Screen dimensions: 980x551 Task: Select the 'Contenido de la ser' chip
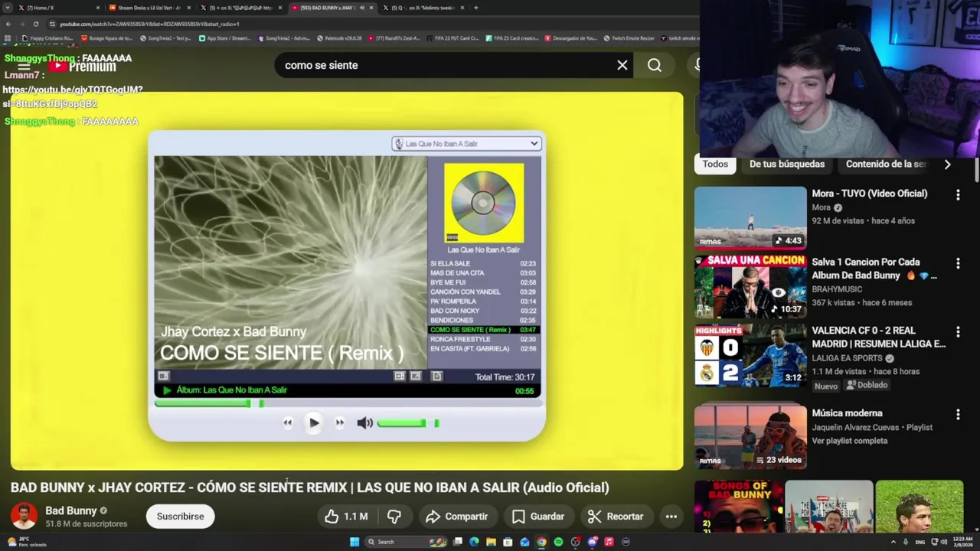(x=886, y=164)
